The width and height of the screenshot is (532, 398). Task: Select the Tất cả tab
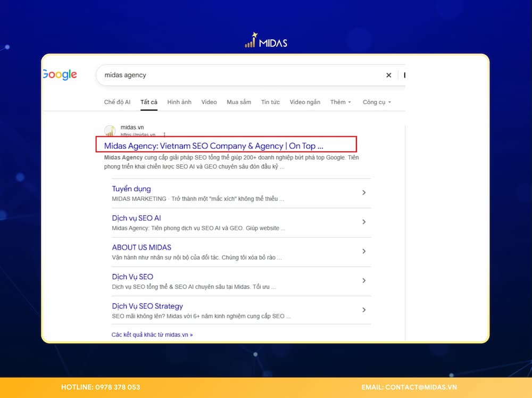point(149,102)
